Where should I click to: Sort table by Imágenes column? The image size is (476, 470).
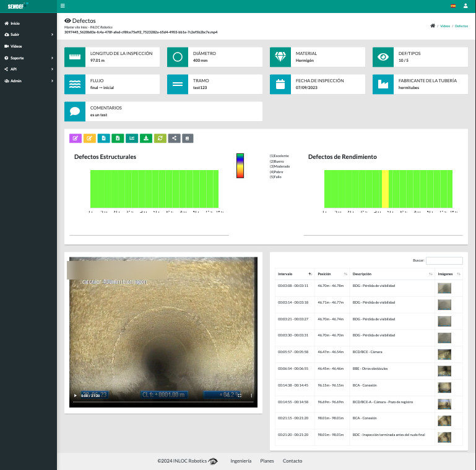[449, 274]
